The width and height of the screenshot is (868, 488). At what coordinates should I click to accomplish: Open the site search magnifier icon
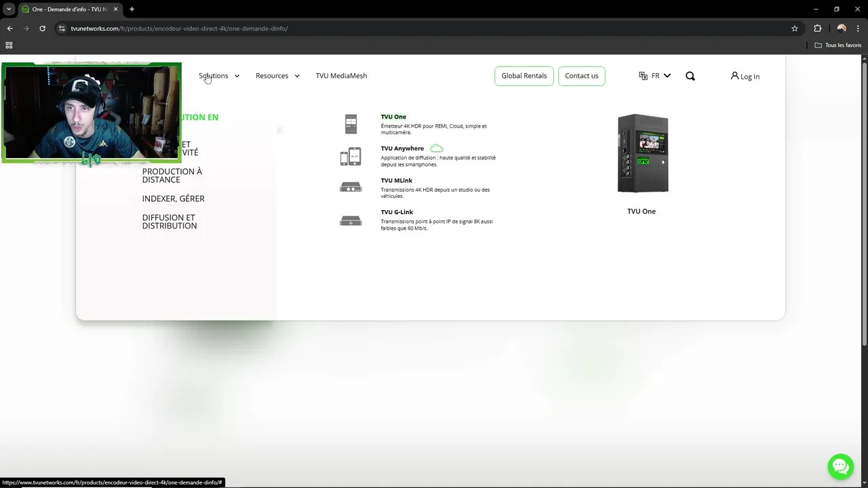[690, 76]
